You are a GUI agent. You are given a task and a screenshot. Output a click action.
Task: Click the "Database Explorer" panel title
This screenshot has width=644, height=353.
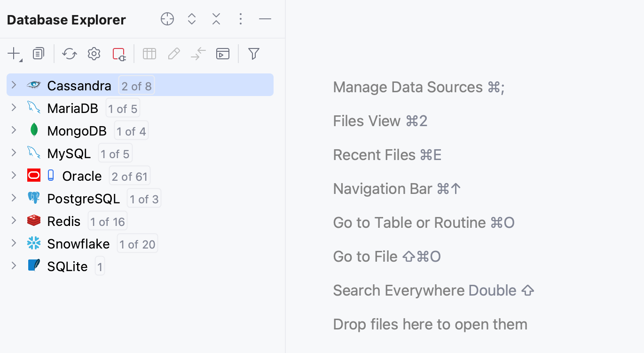click(x=66, y=20)
